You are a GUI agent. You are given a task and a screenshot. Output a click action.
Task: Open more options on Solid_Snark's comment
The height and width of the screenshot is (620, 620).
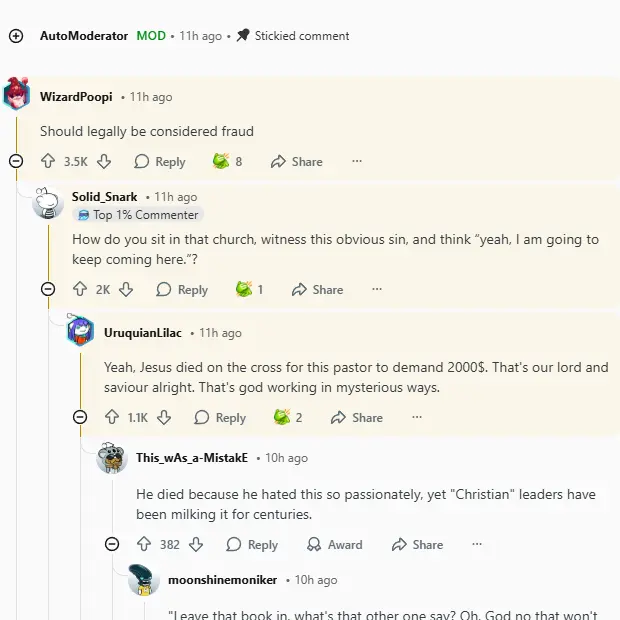[x=377, y=289]
